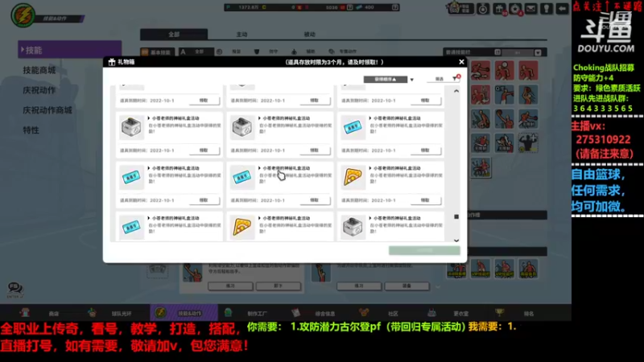This screenshot has width=644, height=362.
Task: Select the second toaster gift icon beside it
Action: 242,127
